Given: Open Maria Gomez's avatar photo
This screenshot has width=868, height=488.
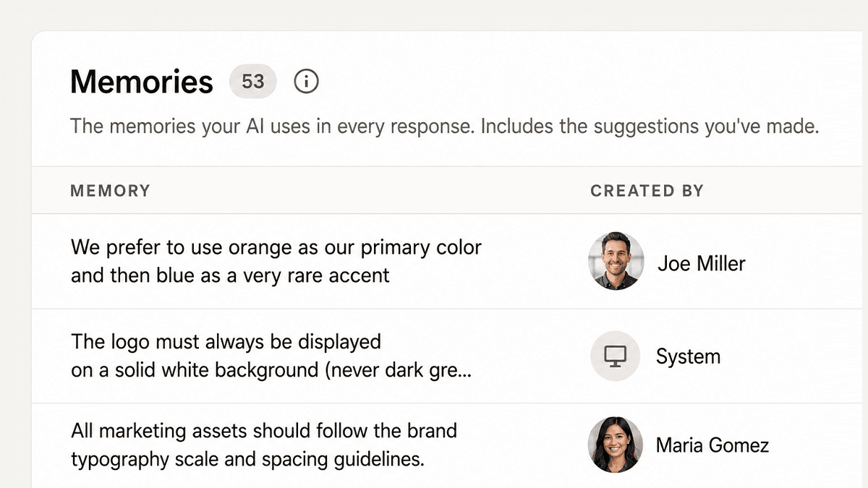Looking at the screenshot, I should [615, 445].
